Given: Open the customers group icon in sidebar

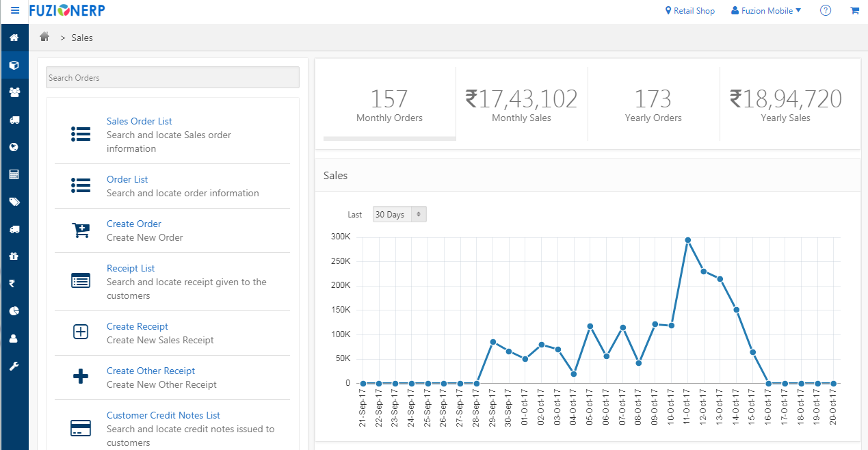Looking at the screenshot, I should point(14,92).
